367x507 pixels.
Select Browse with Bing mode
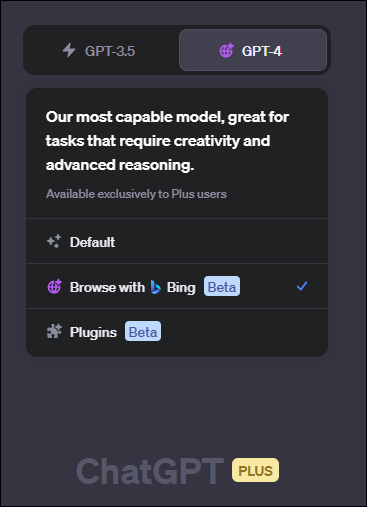pyautogui.click(x=177, y=286)
